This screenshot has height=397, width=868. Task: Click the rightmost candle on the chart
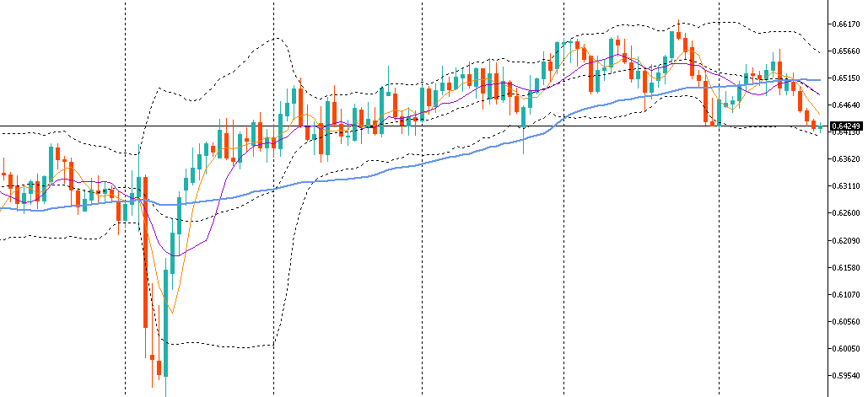(820, 126)
